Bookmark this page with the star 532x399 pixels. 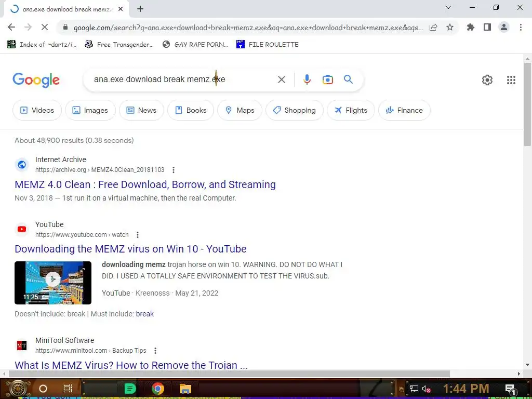pyautogui.click(x=450, y=27)
